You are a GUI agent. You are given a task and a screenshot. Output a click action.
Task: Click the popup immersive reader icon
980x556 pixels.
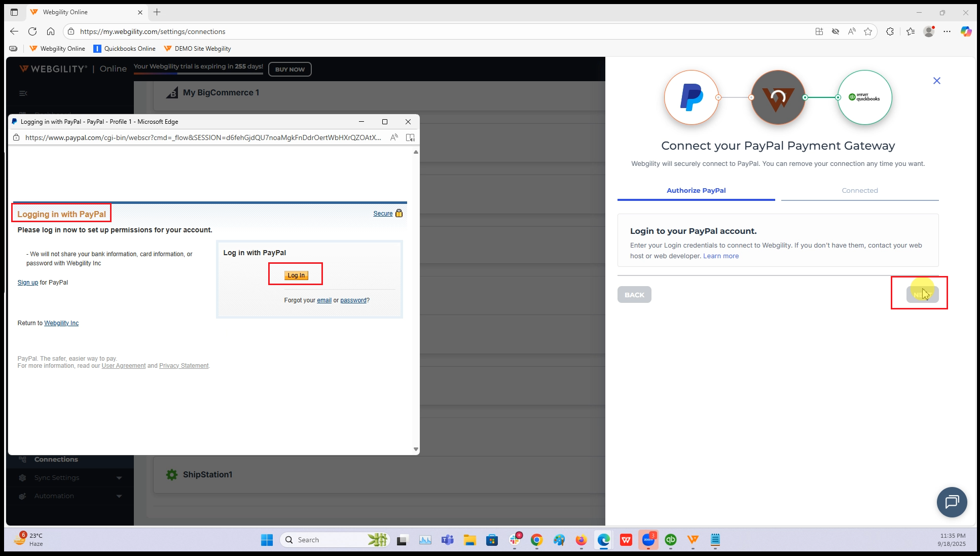(x=410, y=137)
